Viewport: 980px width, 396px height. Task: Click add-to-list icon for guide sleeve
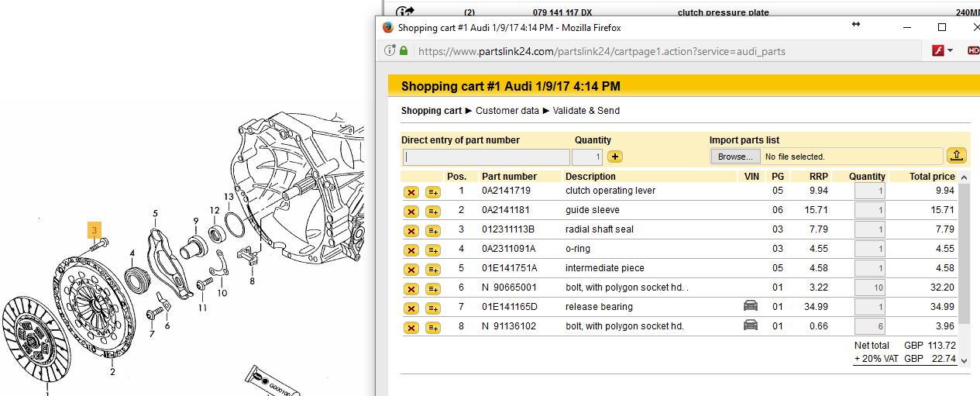433,212
